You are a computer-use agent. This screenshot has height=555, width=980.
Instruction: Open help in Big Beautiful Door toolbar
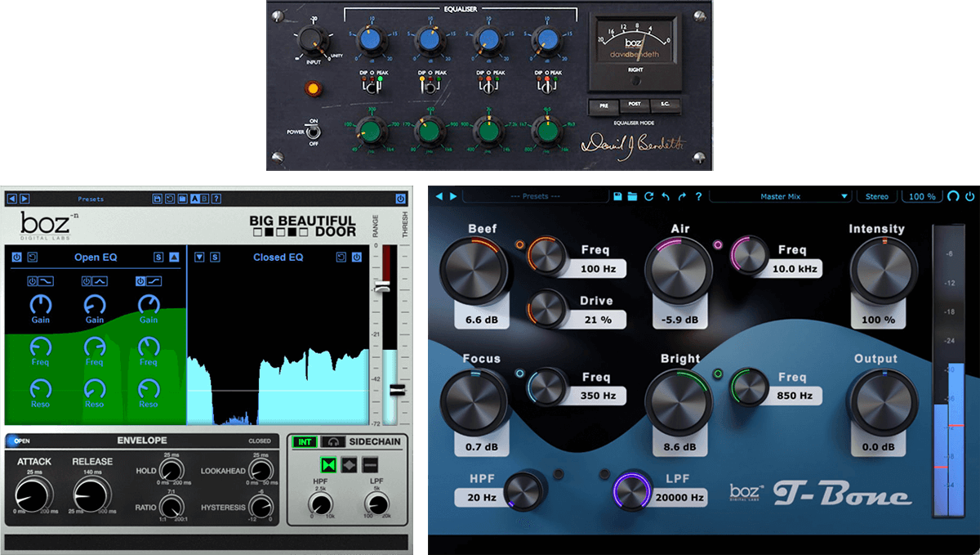click(216, 199)
